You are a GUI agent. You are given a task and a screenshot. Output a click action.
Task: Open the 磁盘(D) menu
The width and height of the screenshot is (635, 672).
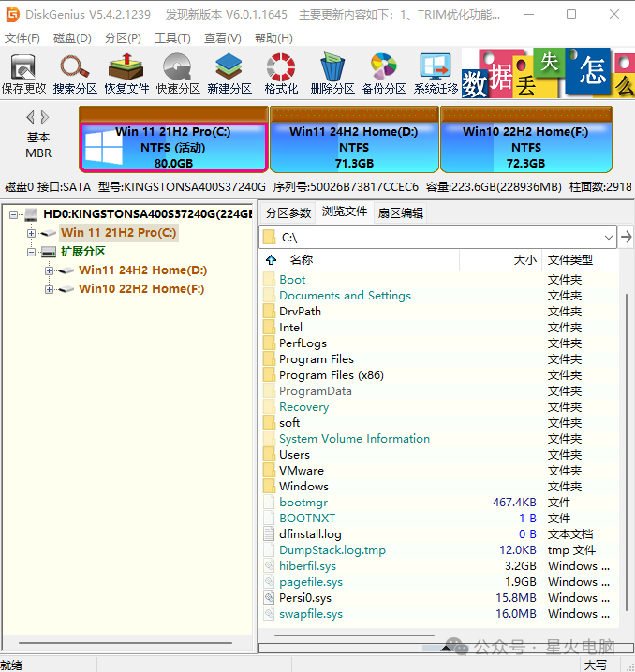click(72, 38)
